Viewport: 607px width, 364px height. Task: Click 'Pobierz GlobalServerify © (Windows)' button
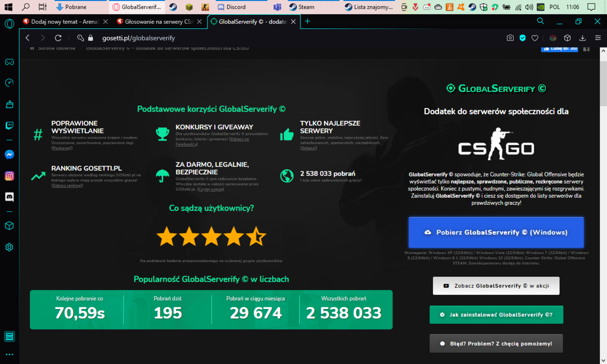click(x=496, y=233)
